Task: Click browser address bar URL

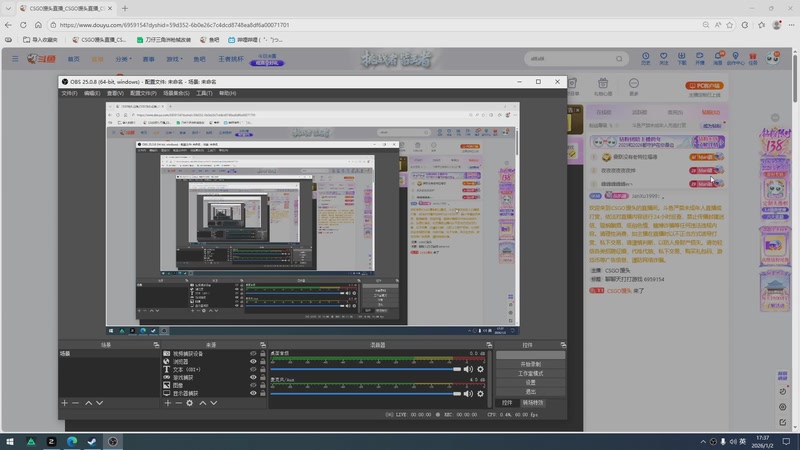Action: point(174,24)
